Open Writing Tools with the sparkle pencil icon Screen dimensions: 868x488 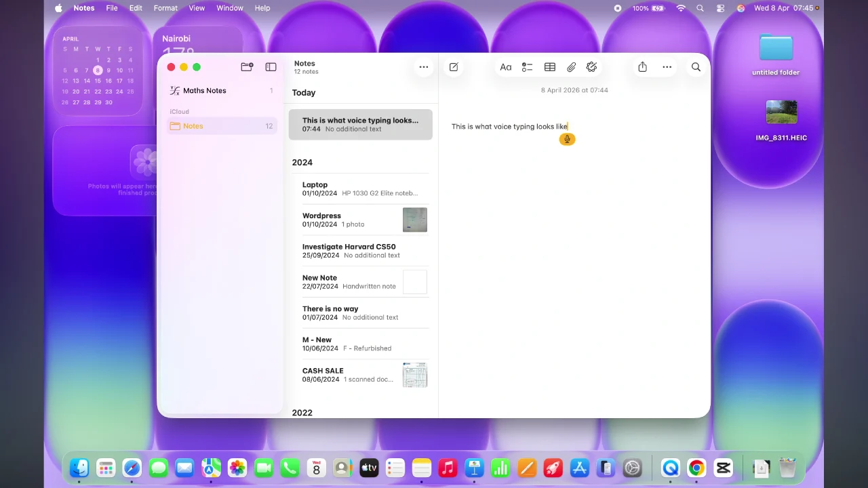coord(591,66)
